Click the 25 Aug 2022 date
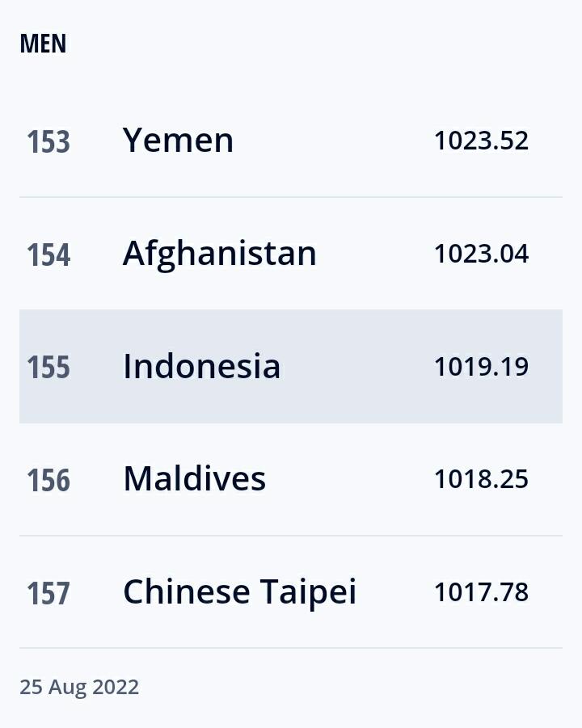This screenshot has width=582, height=728. point(79,687)
